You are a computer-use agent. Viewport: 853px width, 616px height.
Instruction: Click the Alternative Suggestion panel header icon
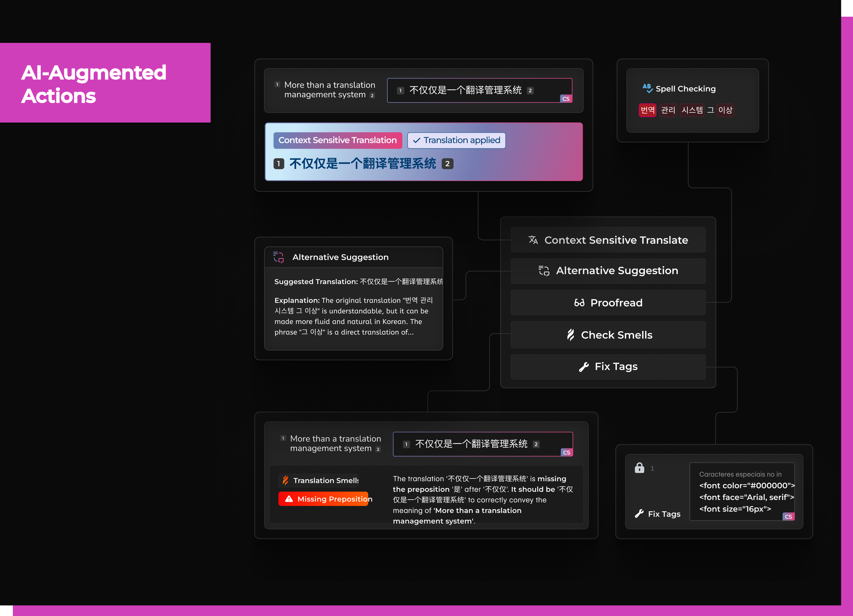[x=278, y=257]
